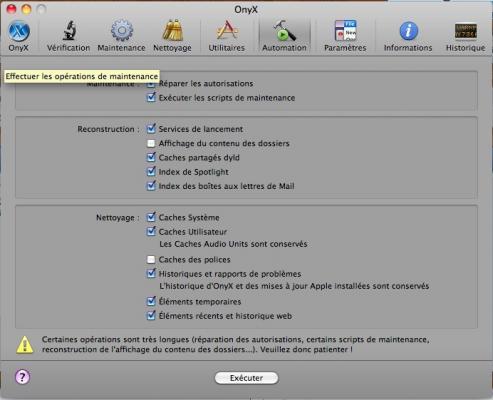
Task: Disable Historiques et rapports de problèmes
Action: 151,273
